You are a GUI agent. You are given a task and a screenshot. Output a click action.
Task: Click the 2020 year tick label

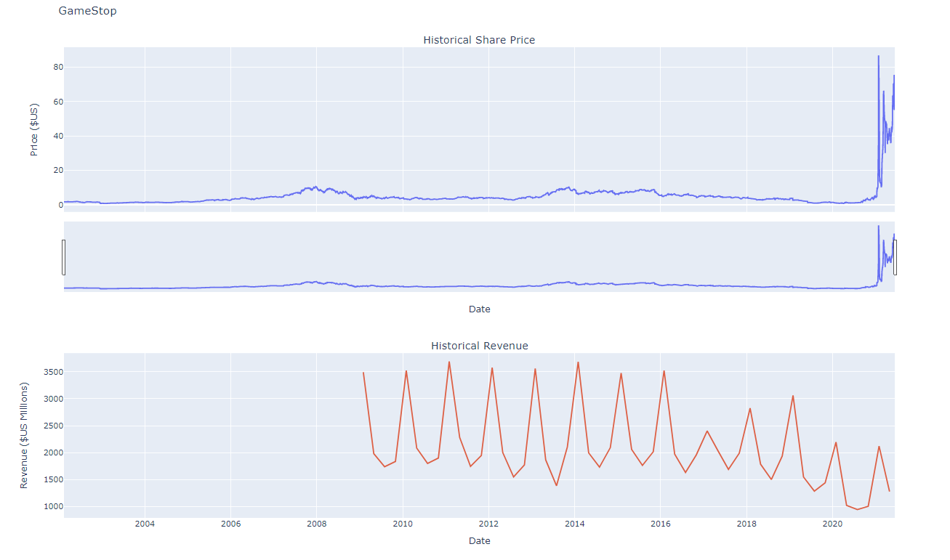[x=832, y=524]
